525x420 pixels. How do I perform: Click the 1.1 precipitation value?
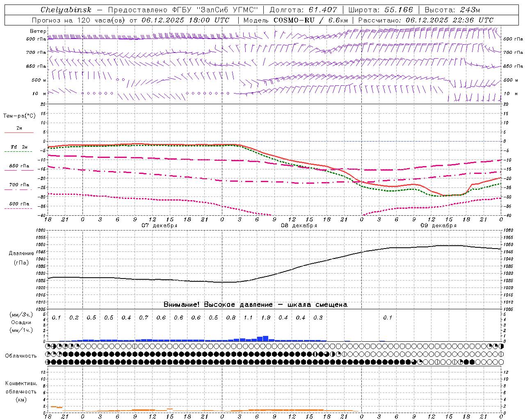point(248,317)
